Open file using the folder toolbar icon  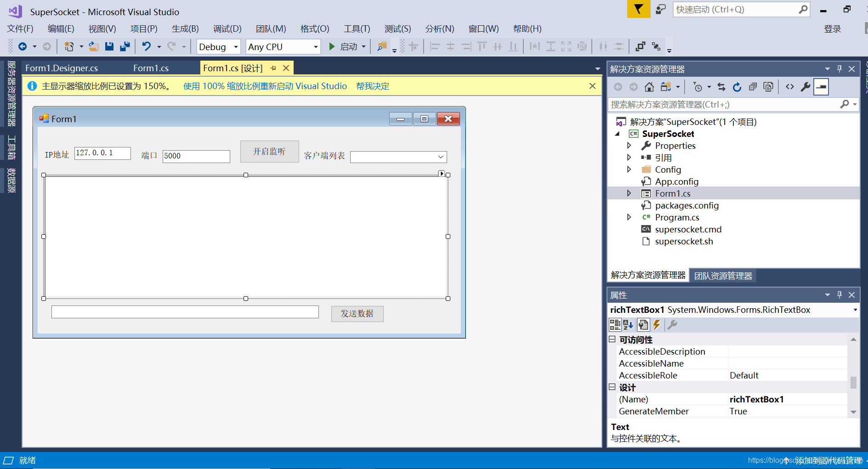tap(94, 46)
